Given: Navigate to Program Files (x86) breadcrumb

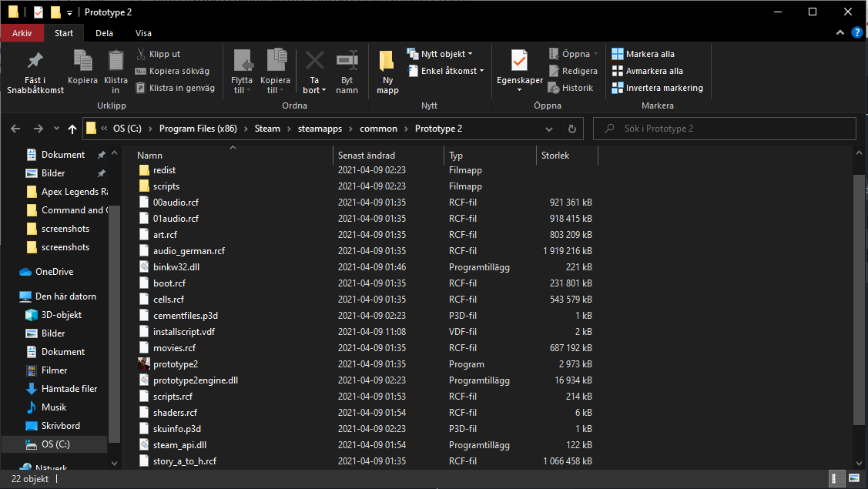Looking at the screenshot, I should pos(198,129).
